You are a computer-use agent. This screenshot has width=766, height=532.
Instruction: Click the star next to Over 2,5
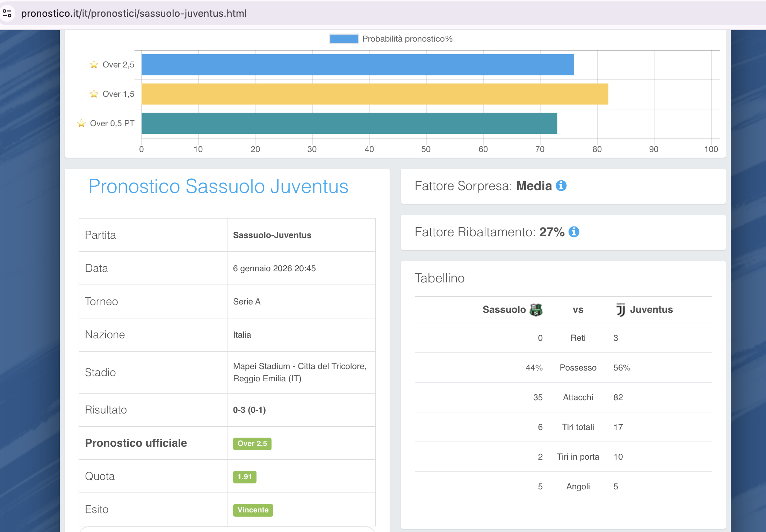click(94, 65)
